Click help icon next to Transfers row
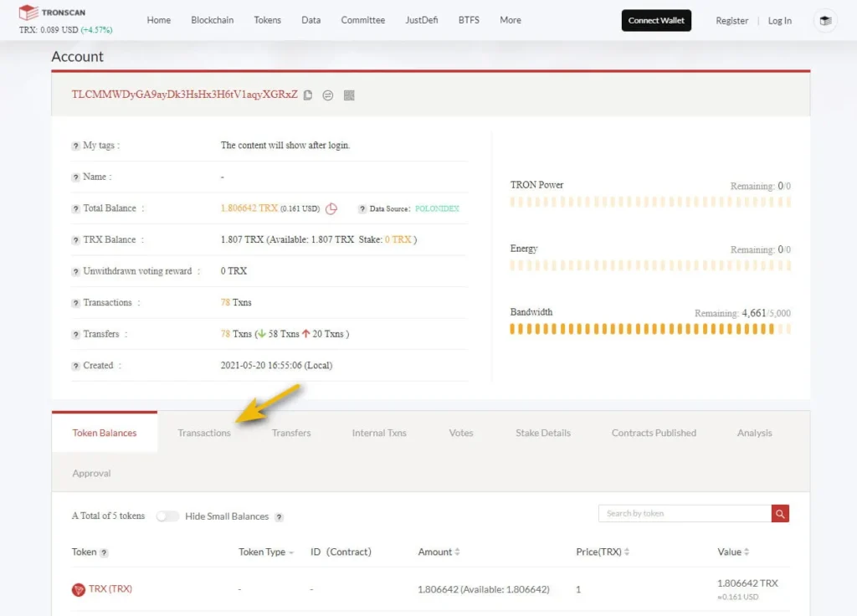857x616 pixels. [75, 335]
